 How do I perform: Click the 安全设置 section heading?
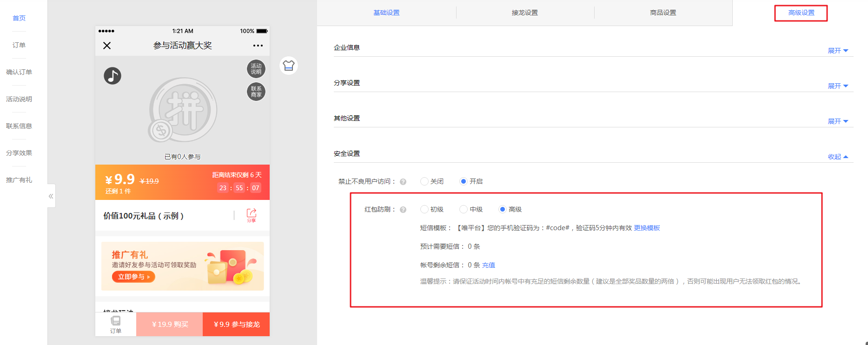coord(347,153)
